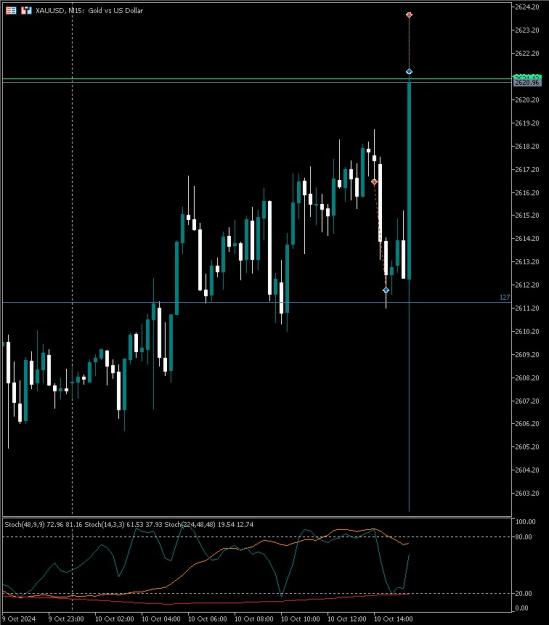Click the 2623.20 price scale label
549x625 pixels.
tap(527, 30)
